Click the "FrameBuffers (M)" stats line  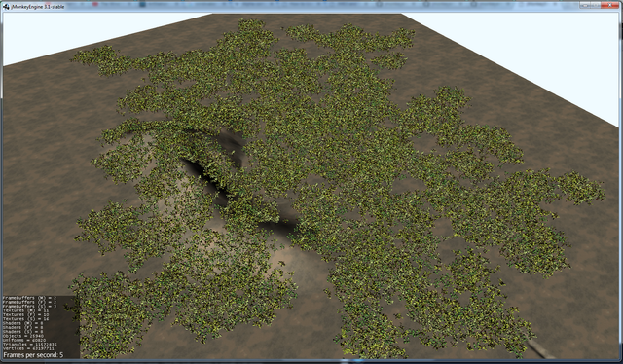point(29,298)
